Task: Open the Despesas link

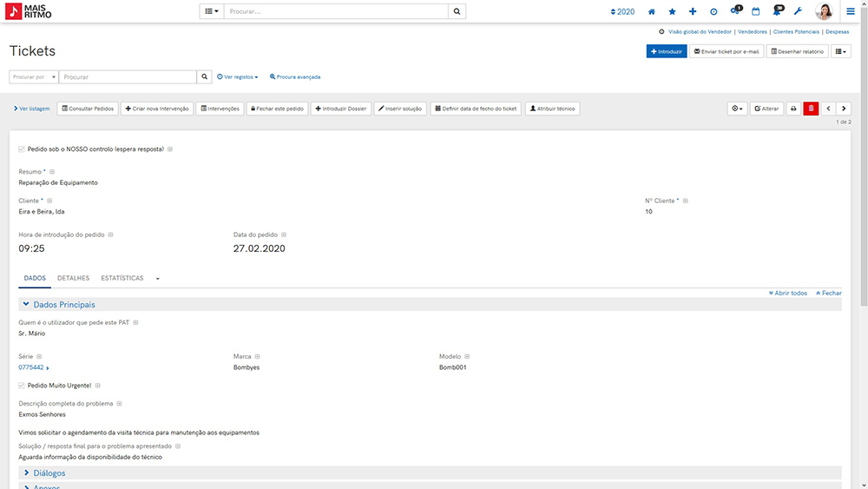Action: (x=837, y=31)
